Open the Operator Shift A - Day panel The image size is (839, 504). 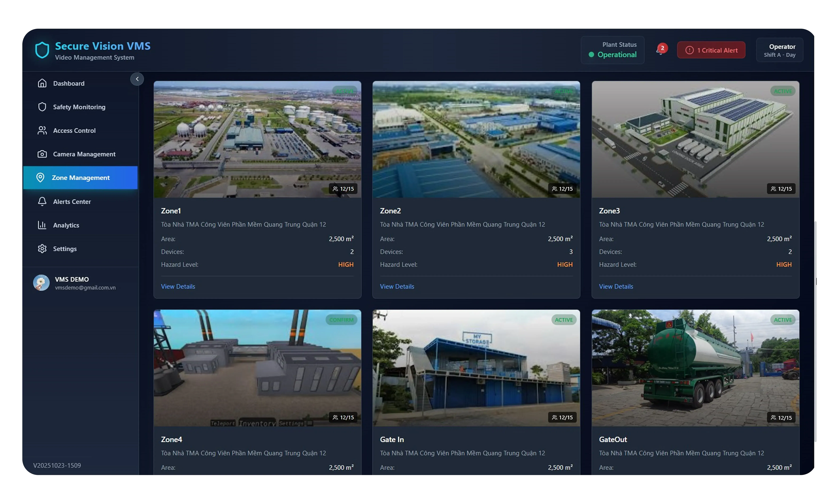[x=780, y=50]
